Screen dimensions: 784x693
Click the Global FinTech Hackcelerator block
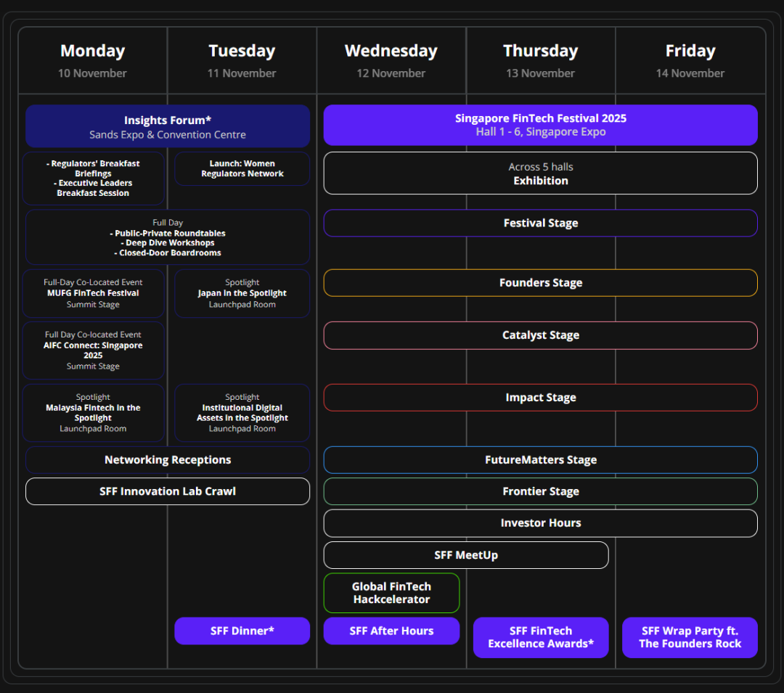click(x=391, y=593)
